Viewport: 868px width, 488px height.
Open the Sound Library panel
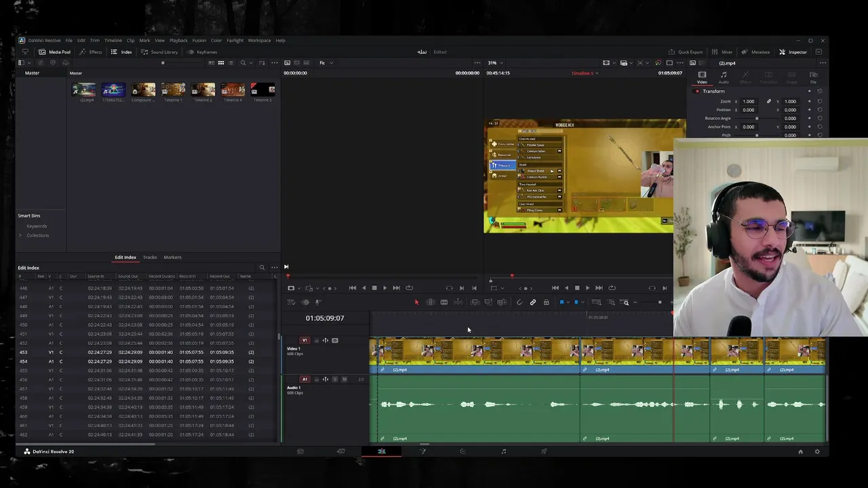(x=159, y=52)
